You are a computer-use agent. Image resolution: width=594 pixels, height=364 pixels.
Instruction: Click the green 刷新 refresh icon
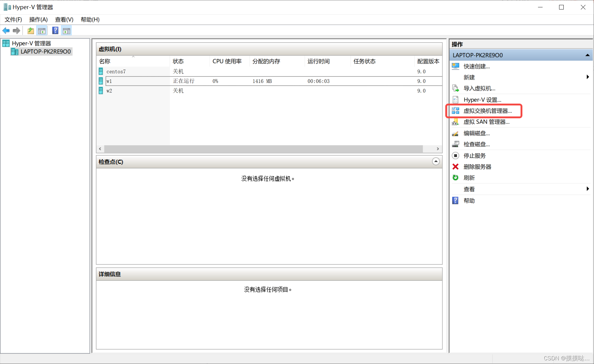[x=455, y=178]
